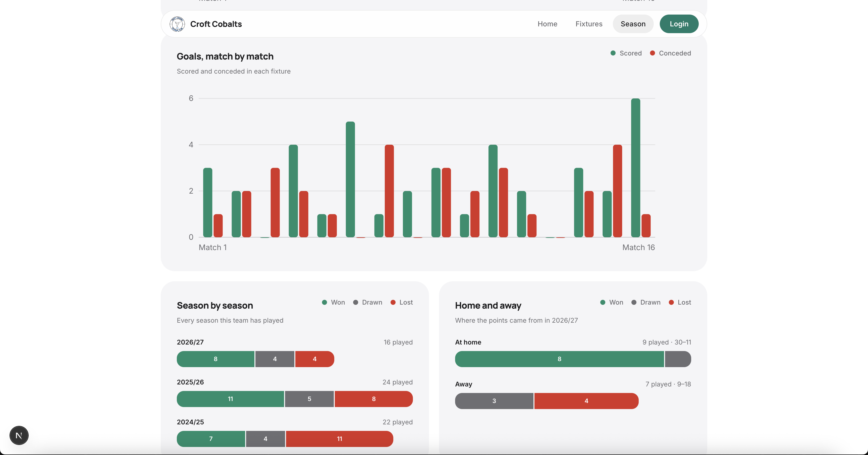Click the Login button

click(x=679, y=24)
